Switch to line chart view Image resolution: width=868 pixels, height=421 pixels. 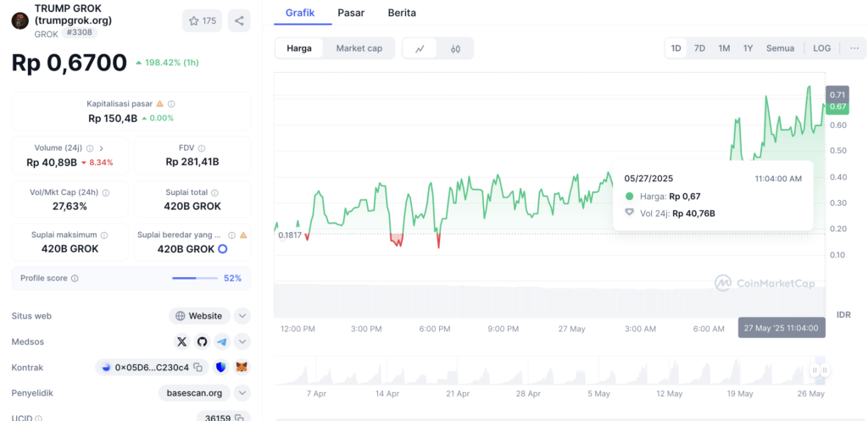pos(420,48)
